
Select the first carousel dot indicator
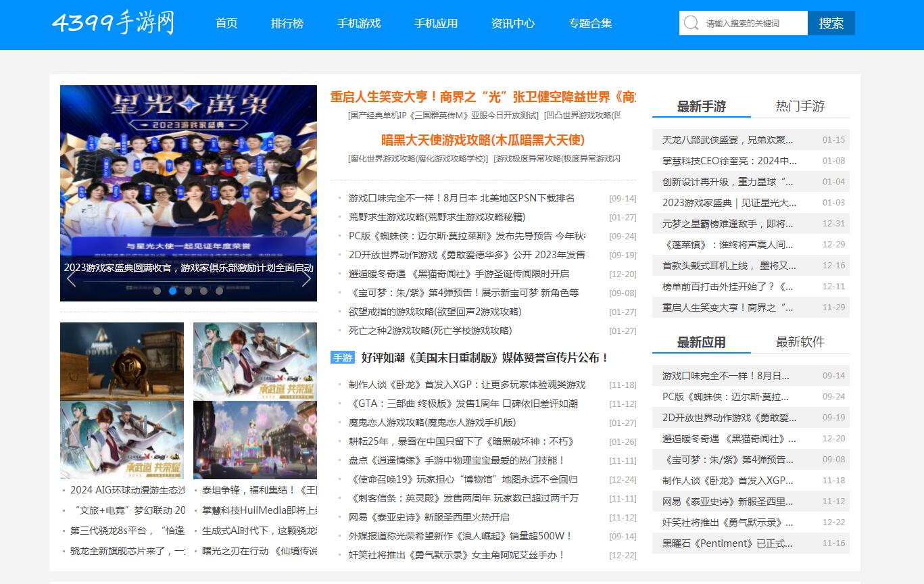[157, 291]
